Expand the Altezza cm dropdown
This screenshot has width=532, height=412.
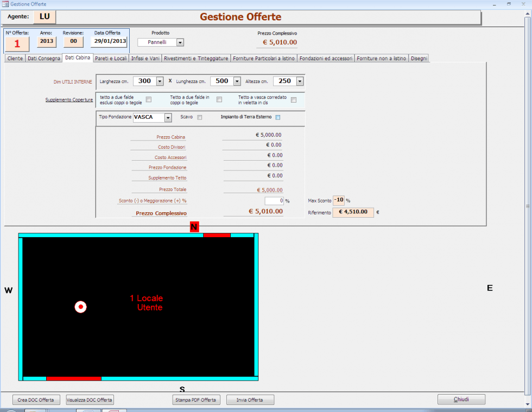tap(299, 81)
